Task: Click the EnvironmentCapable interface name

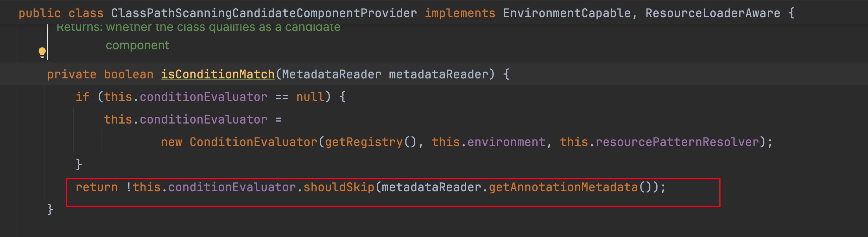Action: pyautogui.click(x=566, y=13)
